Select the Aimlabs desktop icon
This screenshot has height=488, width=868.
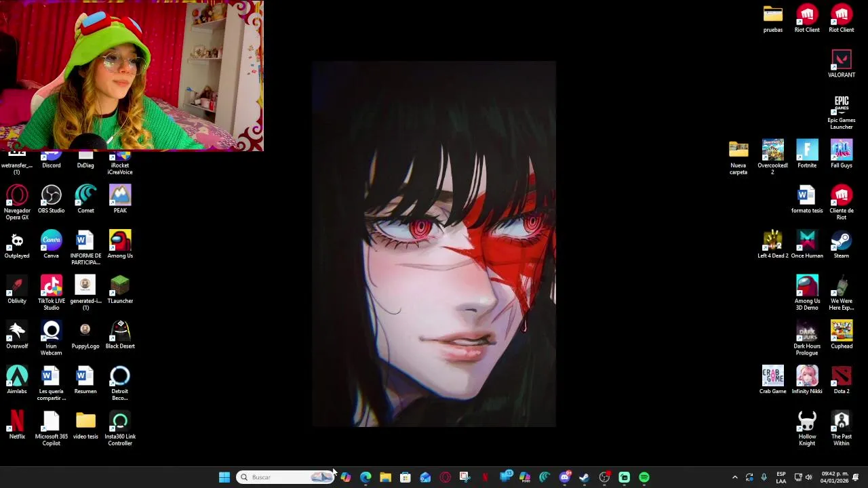pos(17,380)
